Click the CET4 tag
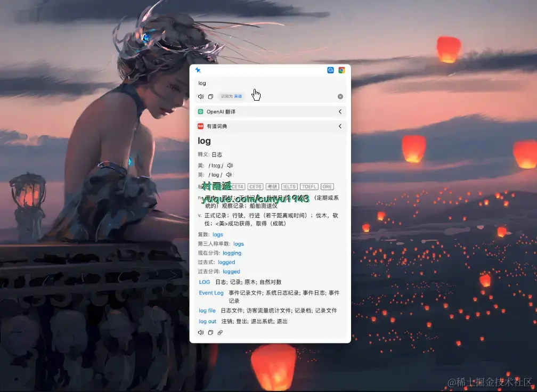537x392 pixels. 237,186
